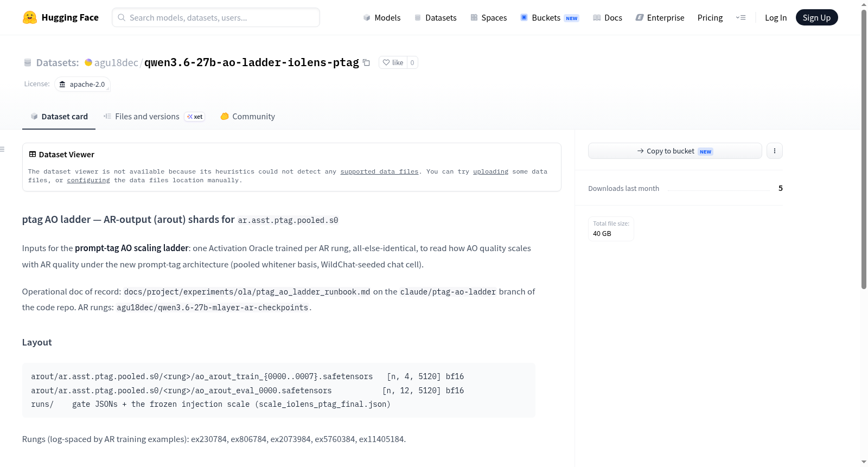Open the qwen3.6-27b-ao-ladder-iolens-ptag dataset link
Image resolution: width=868 pixels, height=467 pixels.
252,62
